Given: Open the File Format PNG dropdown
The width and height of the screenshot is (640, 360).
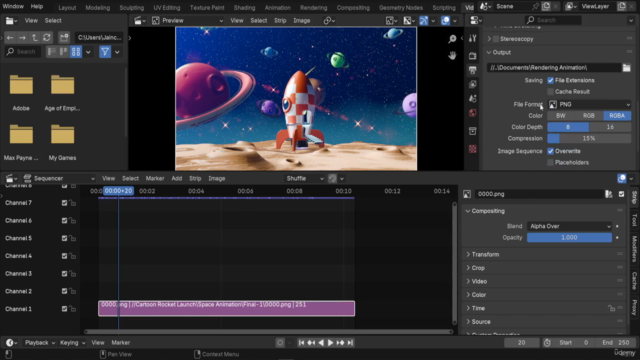Looking at the screenshot, I should (x=589, y=104).
